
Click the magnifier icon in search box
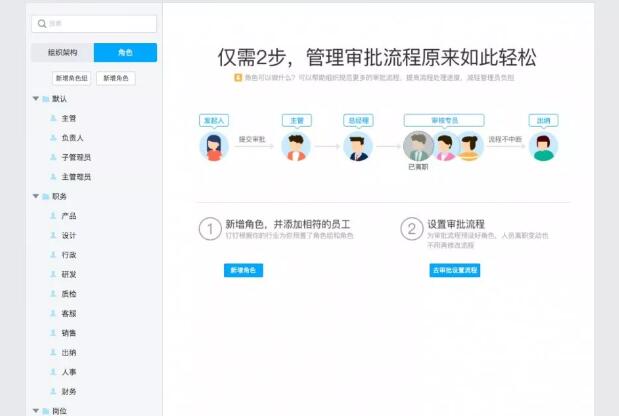[x=41, y=24]
